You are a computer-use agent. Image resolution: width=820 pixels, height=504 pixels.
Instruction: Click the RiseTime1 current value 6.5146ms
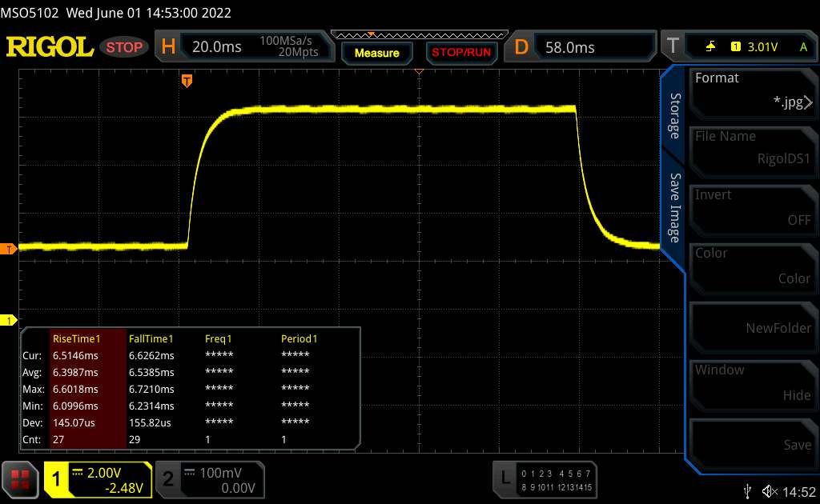[x=75, y=355]
